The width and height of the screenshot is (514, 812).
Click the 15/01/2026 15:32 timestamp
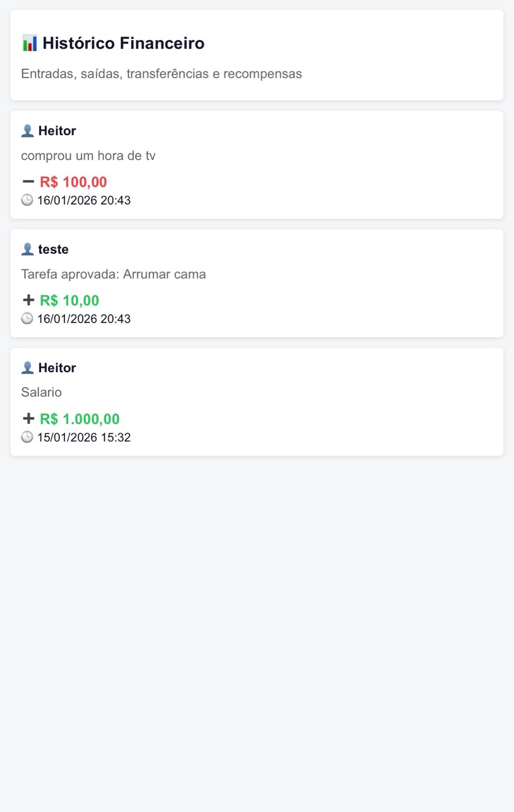point(84,437)
